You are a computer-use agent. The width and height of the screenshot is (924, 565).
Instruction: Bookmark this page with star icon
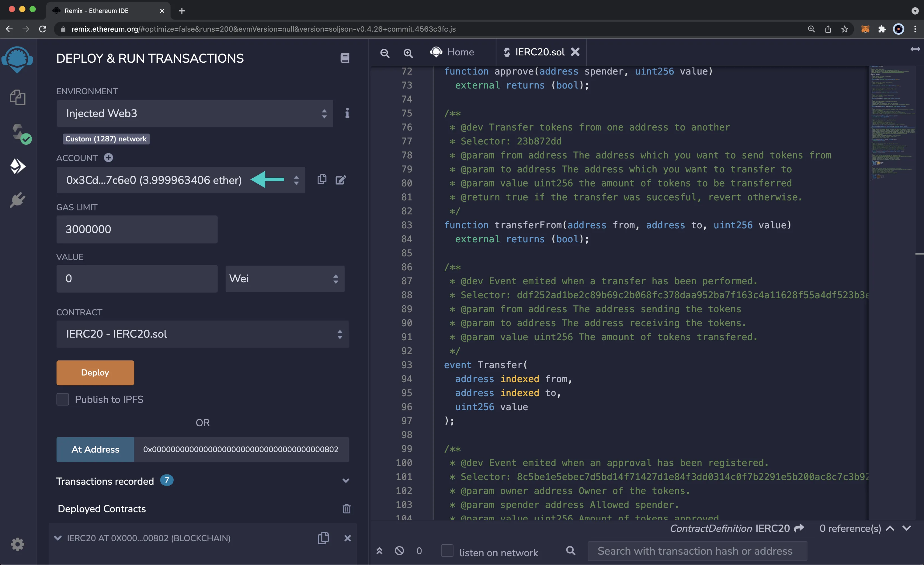(844, 29)
